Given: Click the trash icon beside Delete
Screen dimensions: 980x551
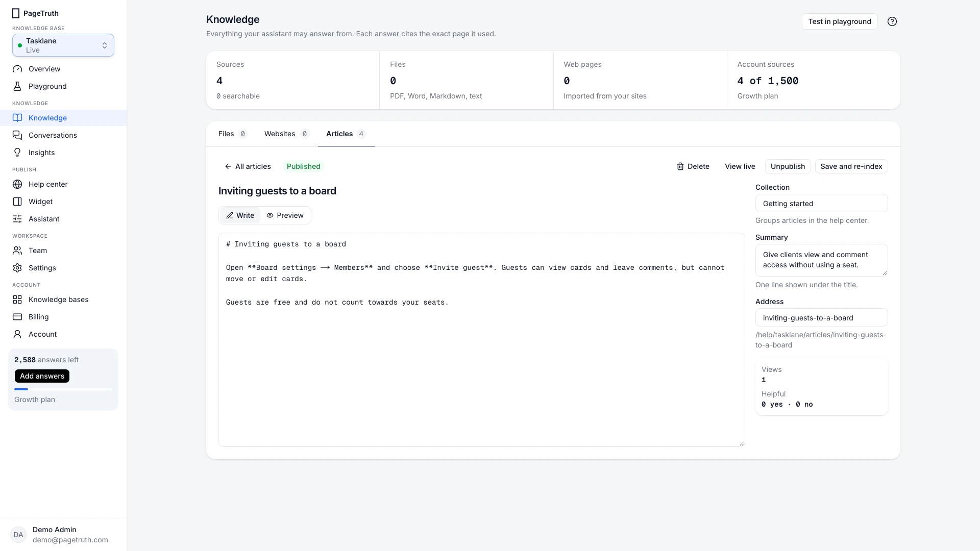Looking at the screenshot, I should 680,166.
